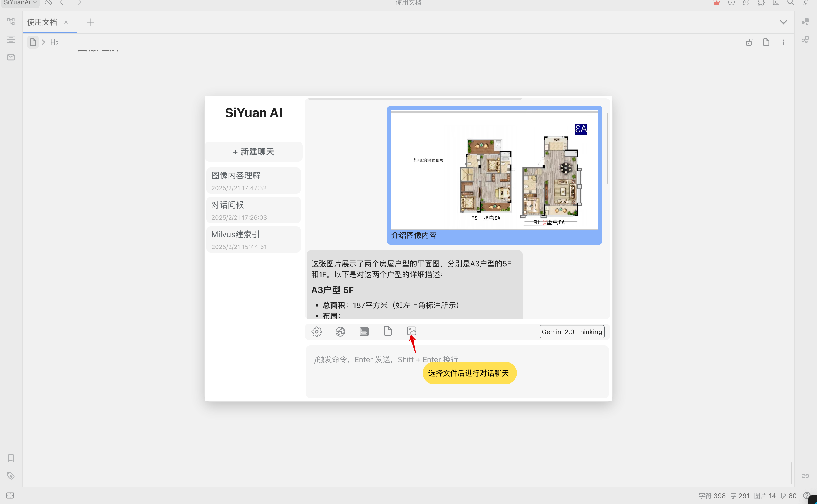The width and height of the screenshot is (817, 504).
Task: Open the plugin marketplace puzzle icon
Action: (x=761, y=3)
